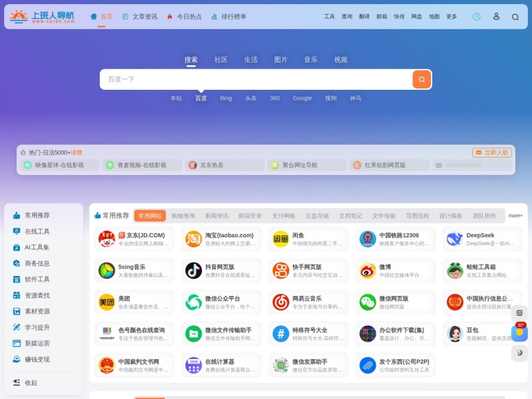The height and width of the screenshot is (399, 532).
Task: Open 办公软件下载(集) card
Action: tap(396, 334)
